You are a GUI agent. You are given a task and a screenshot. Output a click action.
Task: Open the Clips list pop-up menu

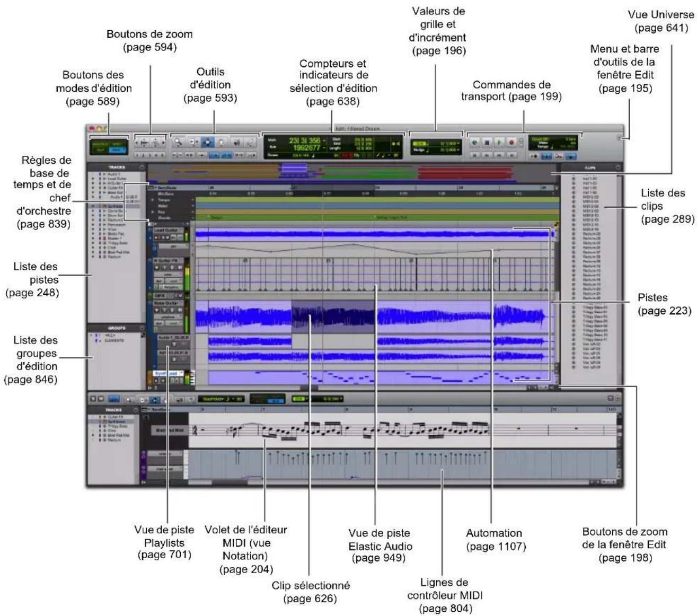click(617, 168)
